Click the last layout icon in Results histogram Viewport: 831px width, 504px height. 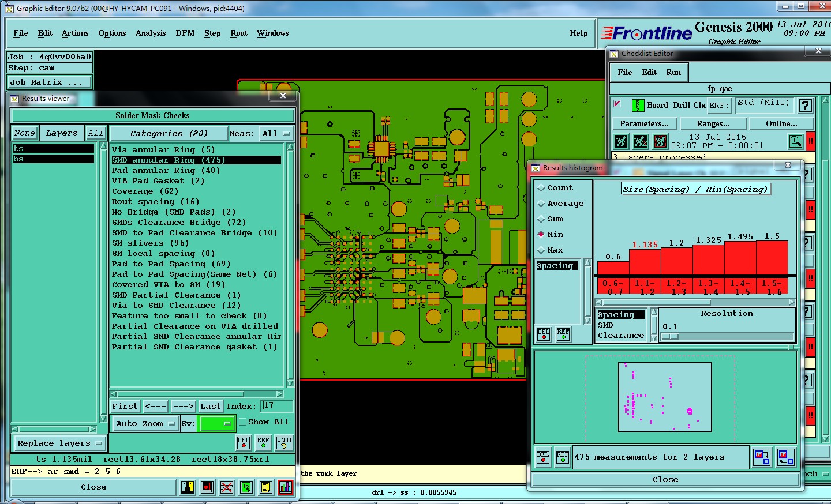pyautogui.click(x=785, y=457)
